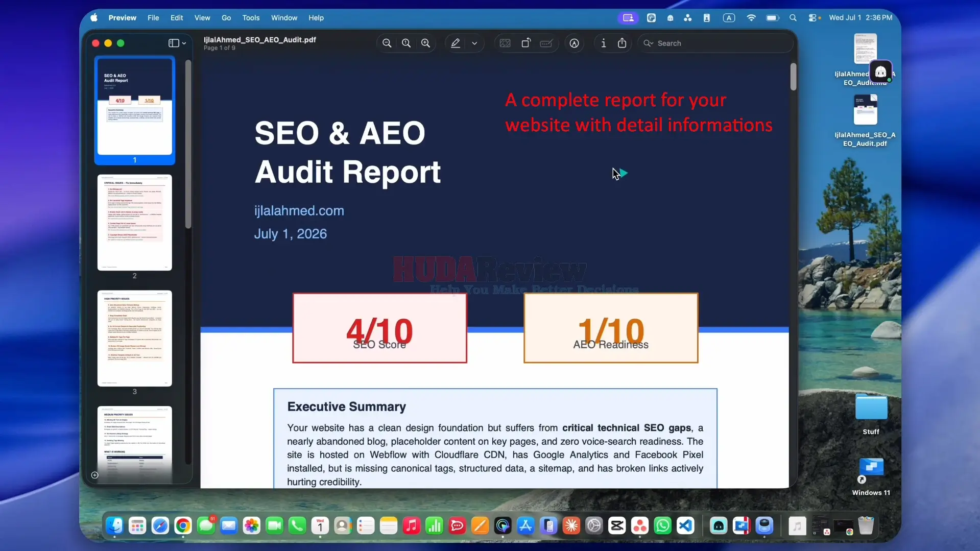980x551 pixels.
Task: Open WhatsApp from the dock
Action: pyautogui.click(x=662, y=525)
